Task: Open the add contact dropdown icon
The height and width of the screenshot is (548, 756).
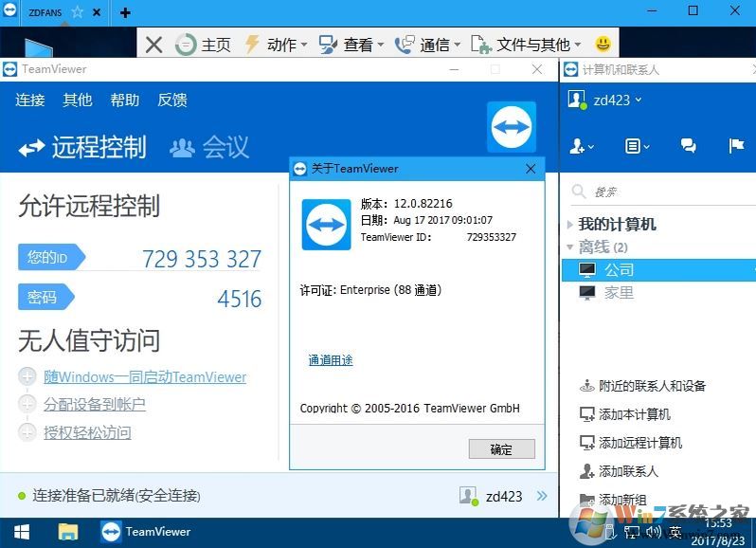Action: 582,146
